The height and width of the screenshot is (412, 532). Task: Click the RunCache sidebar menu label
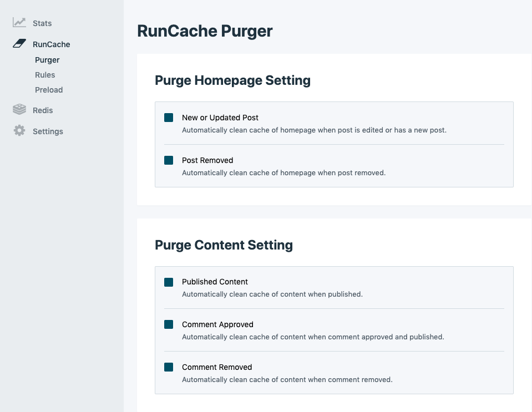pos(51,44)
